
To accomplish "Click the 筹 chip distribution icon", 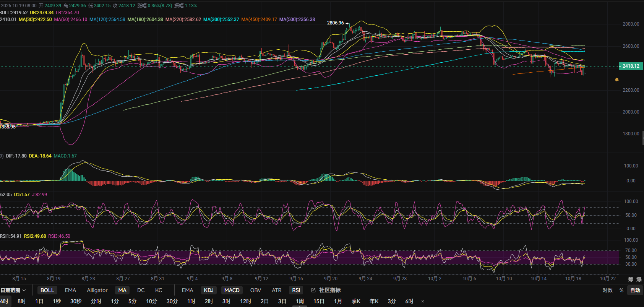I will coord(631,279).
